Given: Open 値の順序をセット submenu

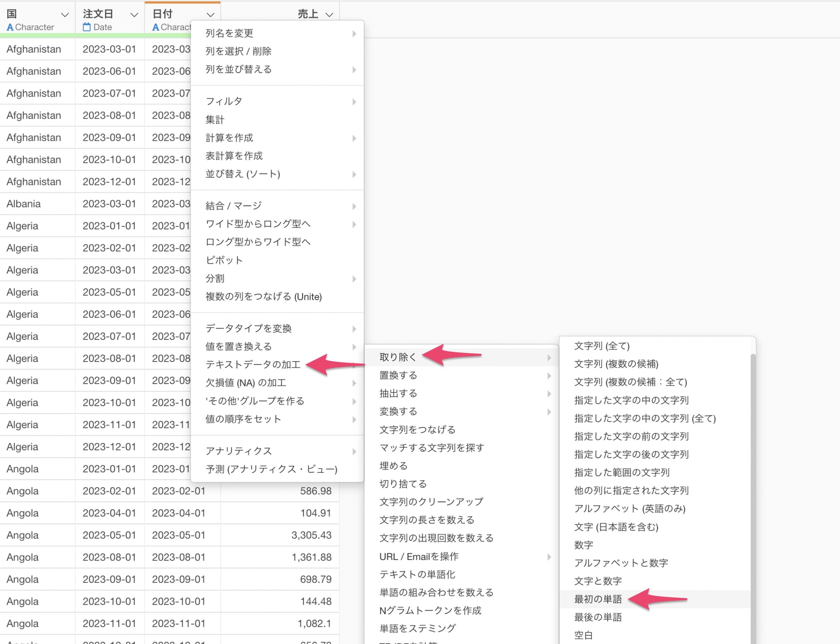Looking at the screenshot, I should (277, 419).
